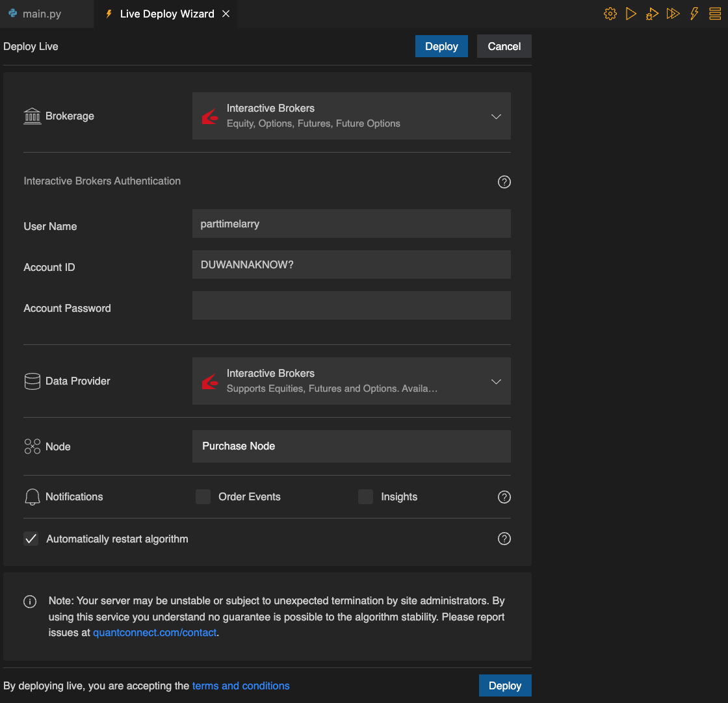Start a debug backtest with the bug-play icon
Screen dimensions: 728x703
[x=651, y=13]
